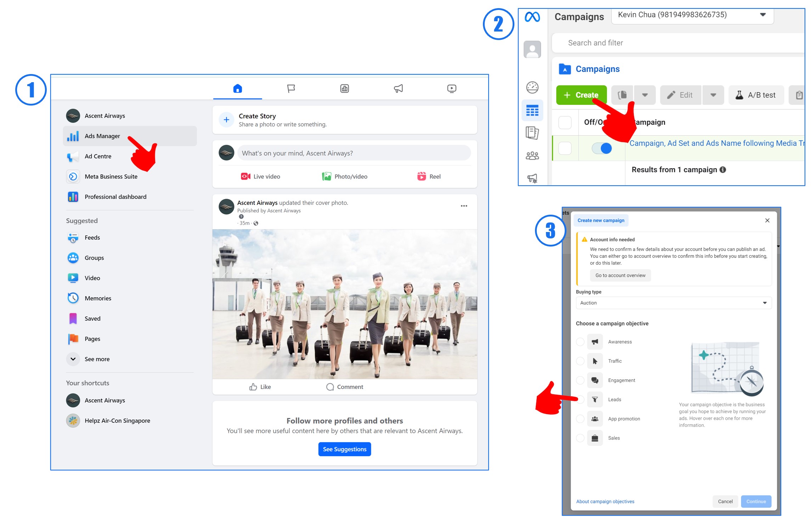
Task: Click the duplicate campaign icon button
Action: tap(622, 95)
